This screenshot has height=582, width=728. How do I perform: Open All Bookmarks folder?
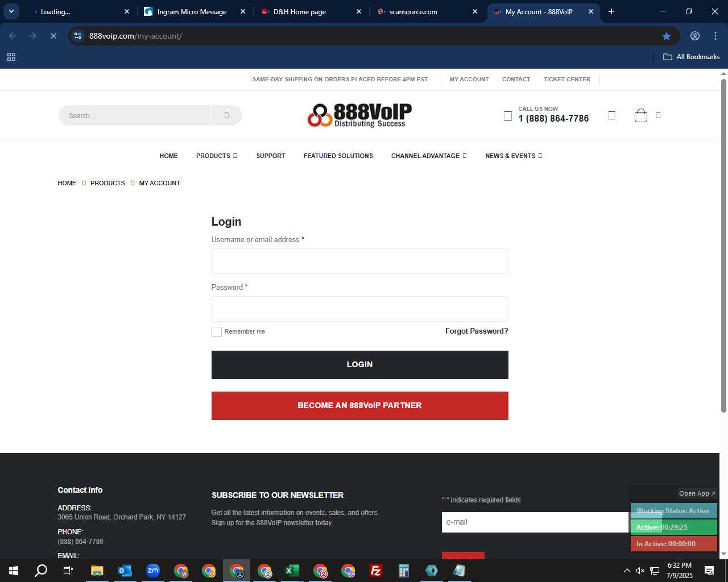[692, 57]
